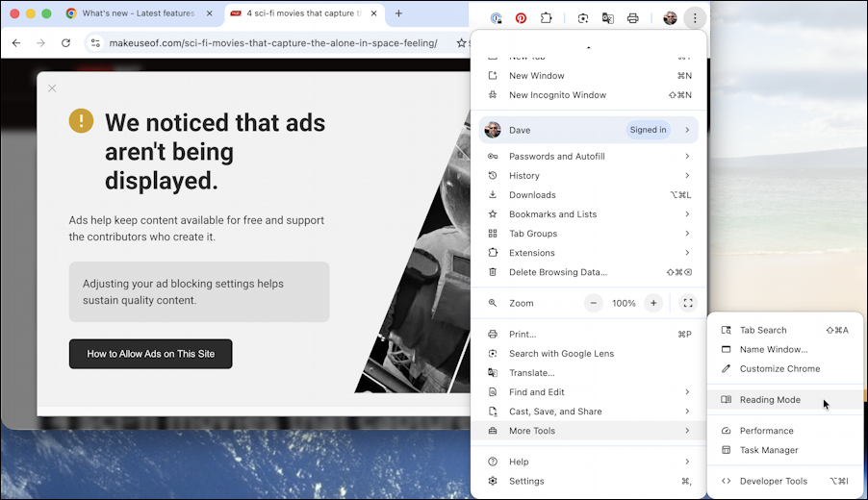The width and height of the screenshot is (868, 500).
Task: Open Developer Tools
Action: [785, 481]
